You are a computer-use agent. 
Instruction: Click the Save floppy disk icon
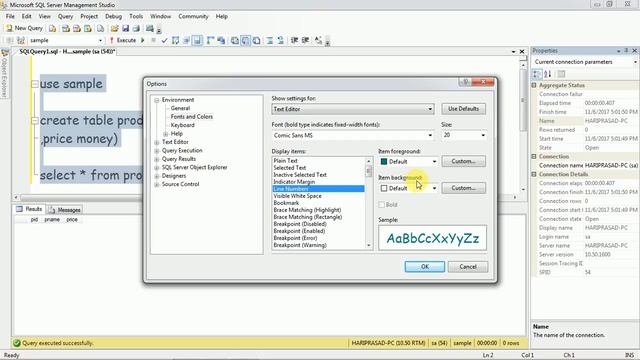click(x=125, y=28)
